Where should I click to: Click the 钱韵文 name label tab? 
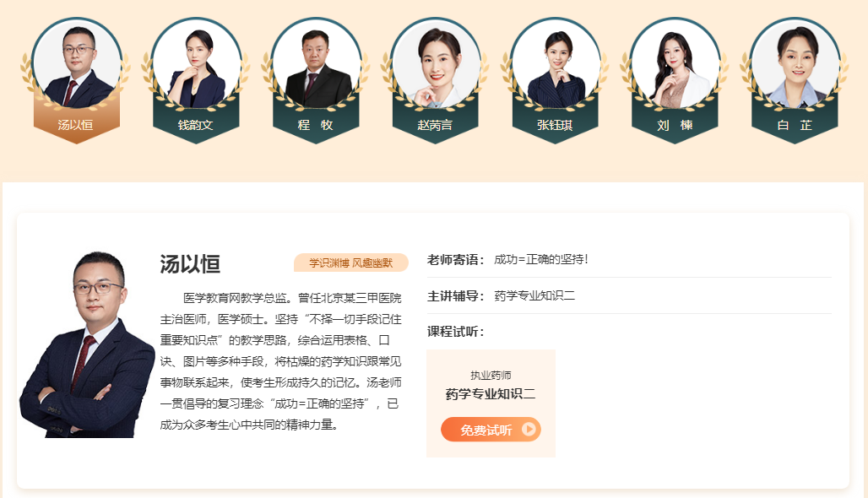click(x=195, y=125)
